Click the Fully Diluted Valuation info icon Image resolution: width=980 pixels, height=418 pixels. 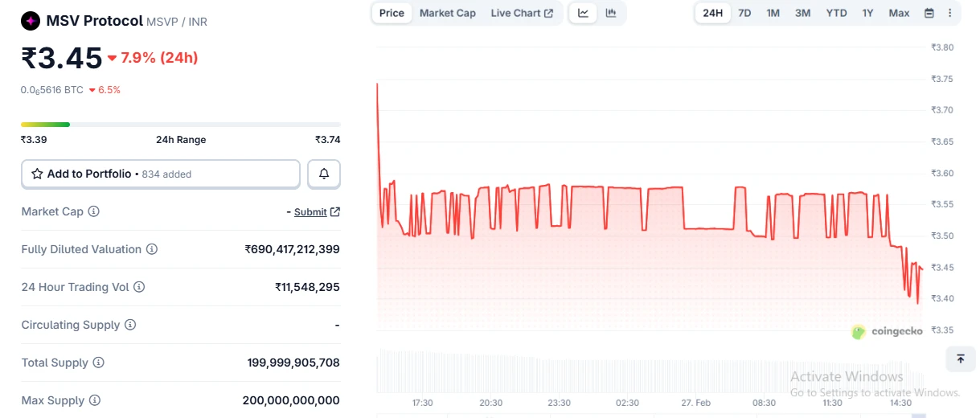[x=152, y=249]
